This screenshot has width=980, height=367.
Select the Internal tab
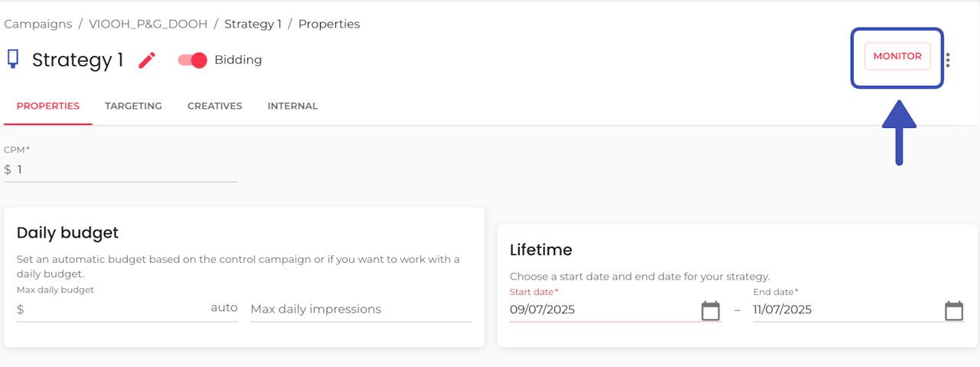[x=292, y=106]
